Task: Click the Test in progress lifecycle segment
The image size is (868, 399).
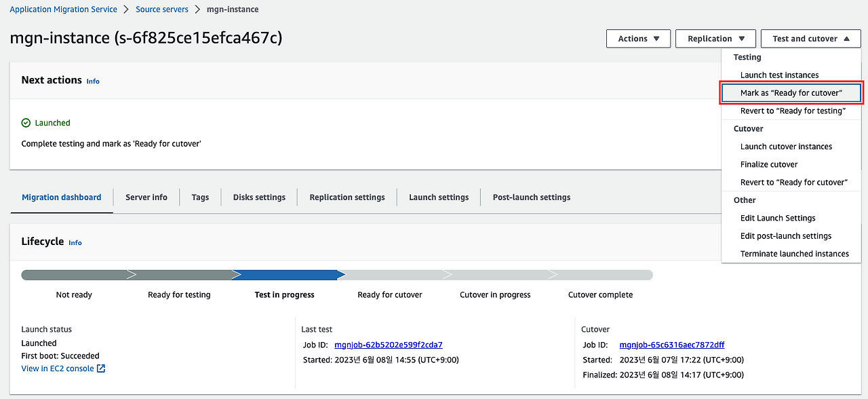Action: (x=288, y=275)
